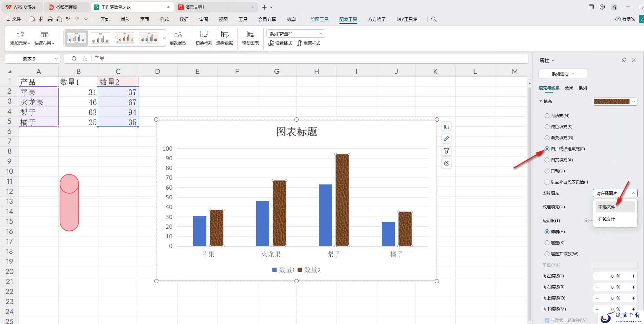This screenshot has width=644, height=324.
Task: Open fill texture preview dropdown
Action: (615, 102)
